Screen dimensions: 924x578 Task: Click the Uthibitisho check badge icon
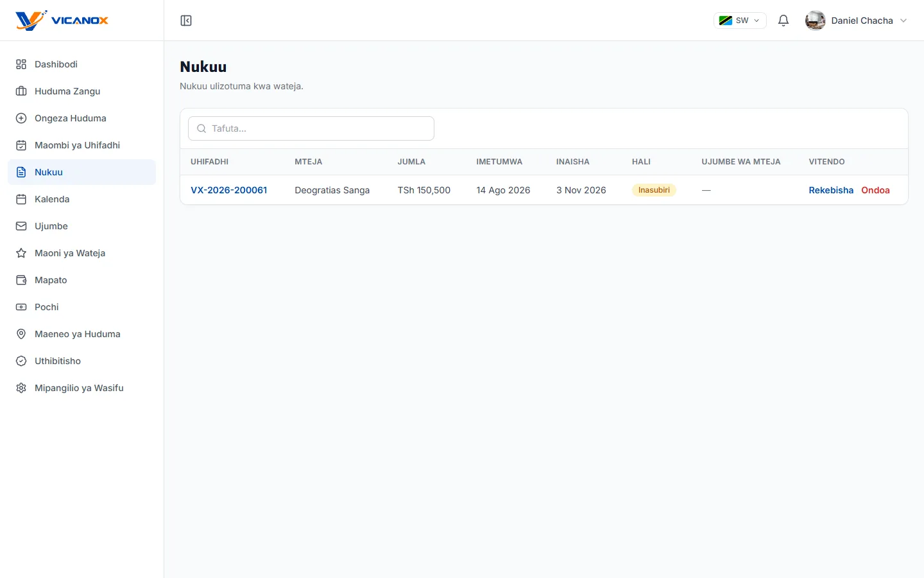point(21,361)
